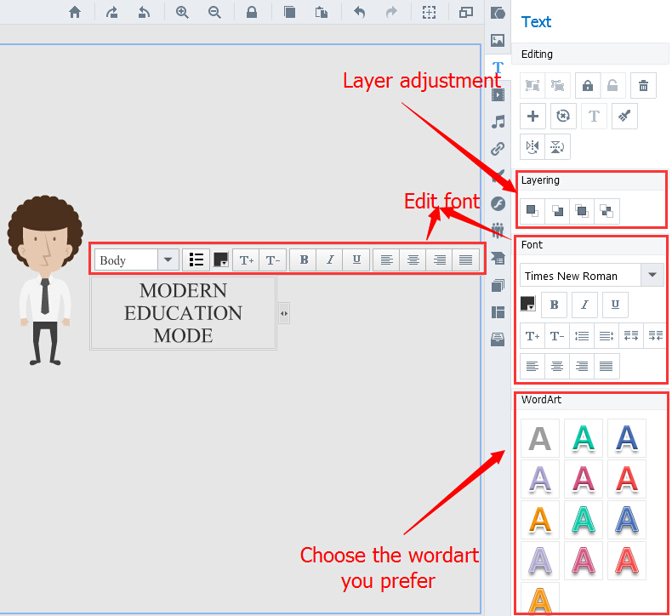Align text left in the Font panel
Screen dimensions: 672x616
point(532,366)
